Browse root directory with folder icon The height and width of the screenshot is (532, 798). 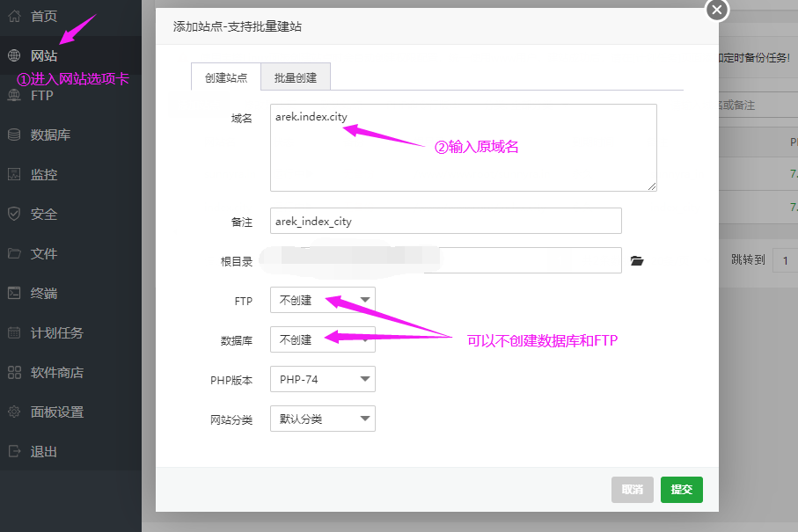pos(637,261)
